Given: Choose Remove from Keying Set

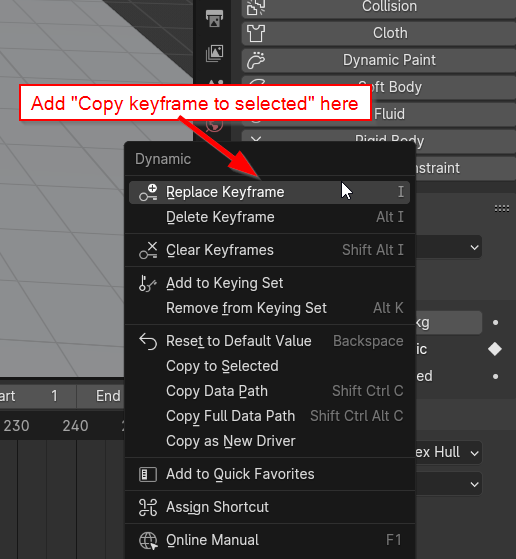Looking at the screenshot, I should [x=269, y=308].
